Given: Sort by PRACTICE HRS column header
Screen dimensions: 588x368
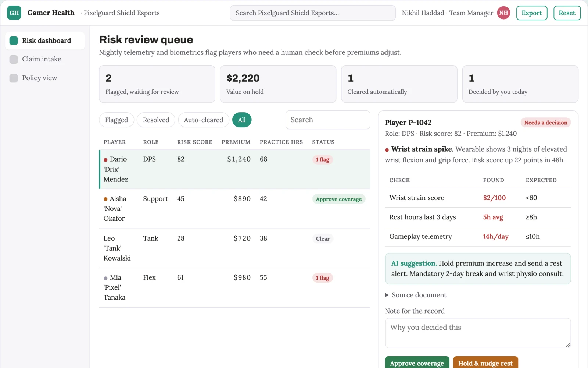Looking at the screenshot, I should coord(282,142).
